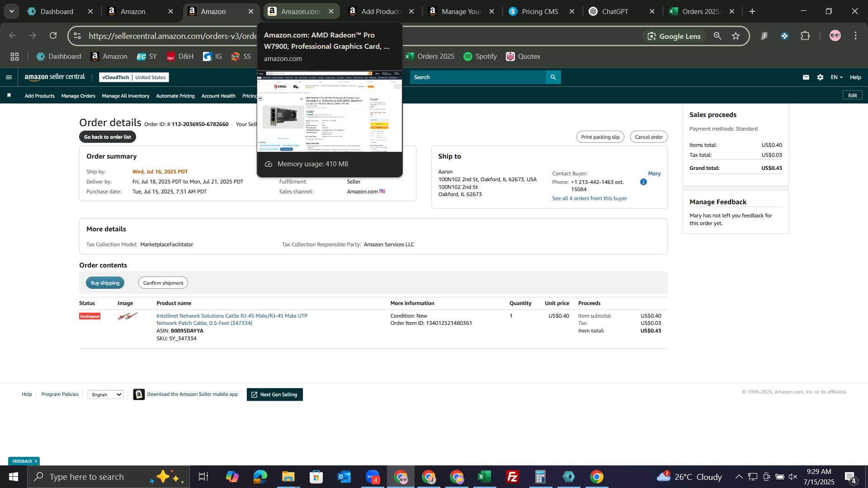The width and height of the screenshot is (868, 488).
Task: Open the tab search dropdown arrow
Action: [12, 11]
